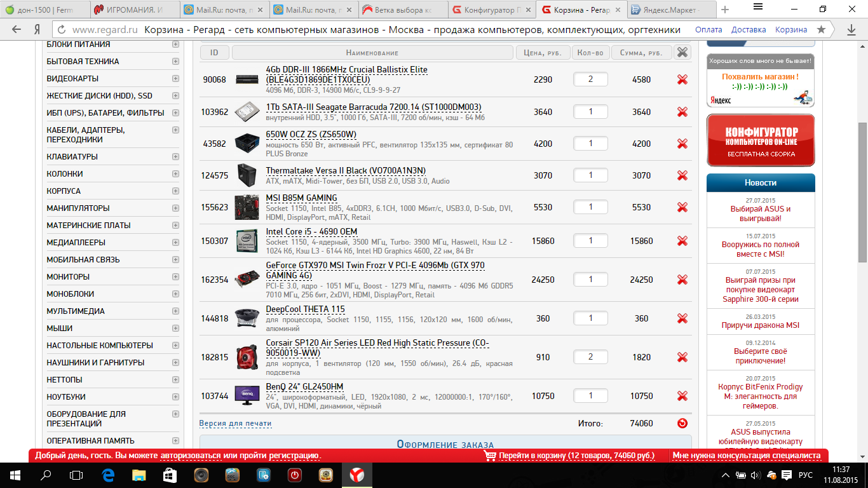Open the GeForce GTX970 MSI Twin Frozr link
This screenshot has height=488, width=868.
pyautogui.click(x=375, y=270)
